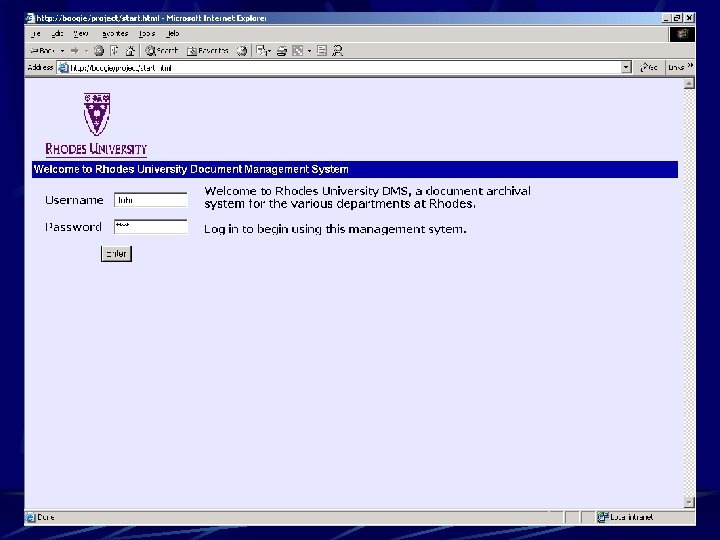Click the Go button

[649, 68]
